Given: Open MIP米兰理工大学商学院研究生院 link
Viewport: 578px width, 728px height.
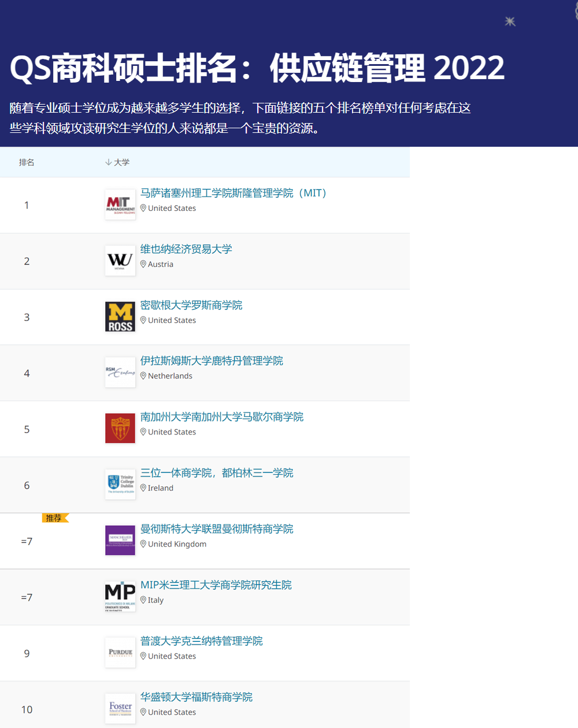Looking at the screenshot, I should [x=216, y=585].
